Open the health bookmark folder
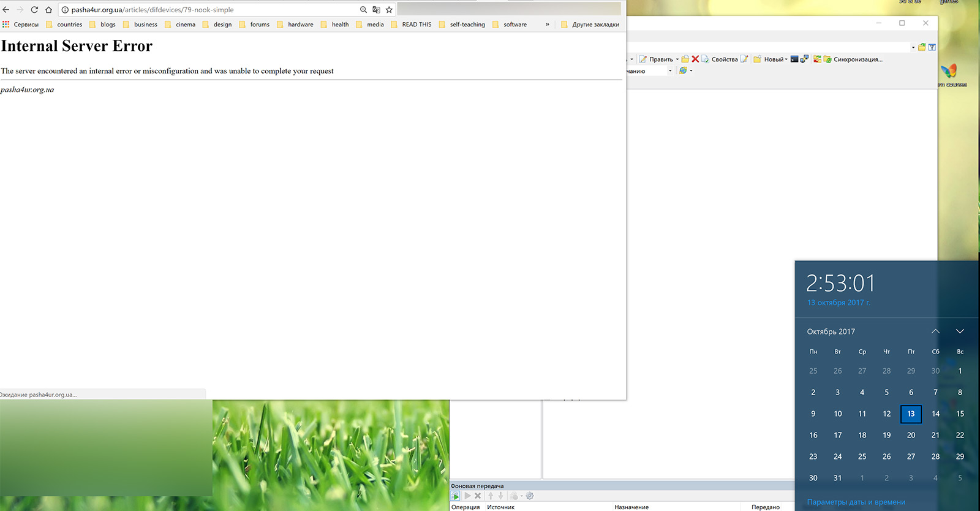This screenshot has width=980, height=511. coord(335,25)
